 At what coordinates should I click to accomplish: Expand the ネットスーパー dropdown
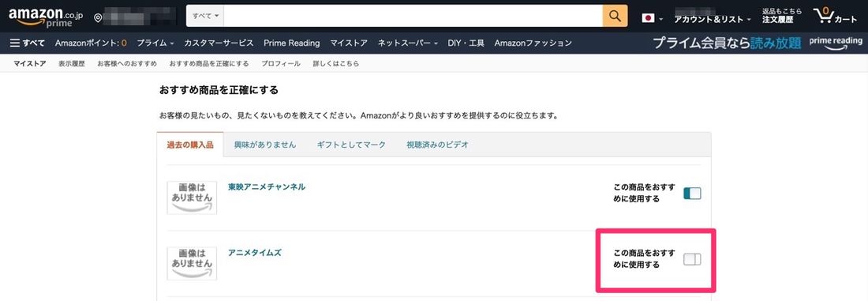coord(407,43)
